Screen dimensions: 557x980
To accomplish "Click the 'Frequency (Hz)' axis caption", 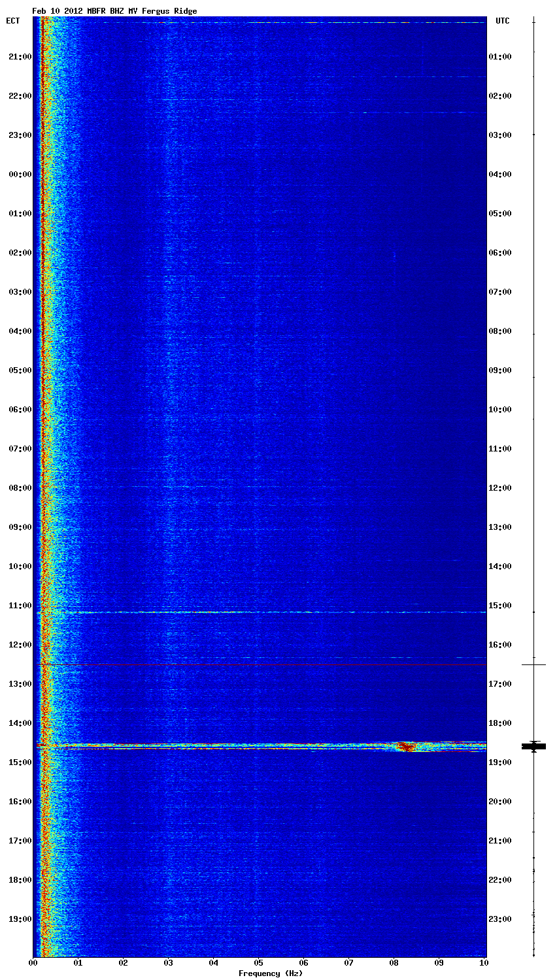I will point(271,973).
